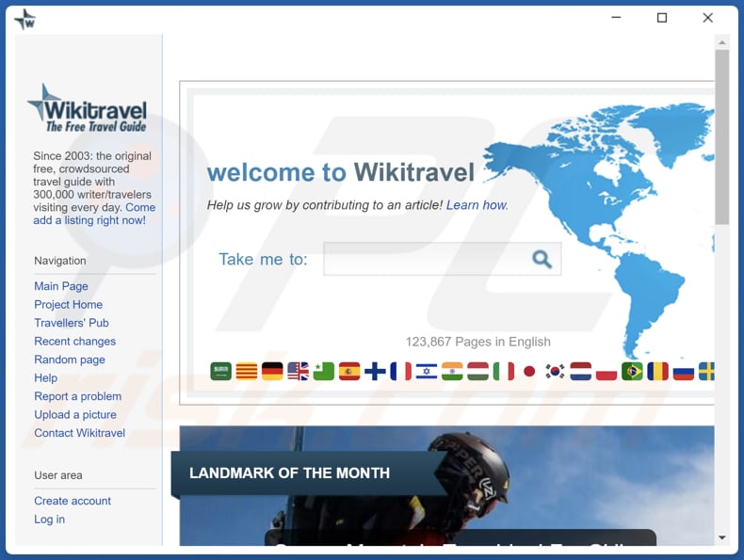
Task: Close the Wikitravel window
Action: pyautogui.click(x=707, y=18)
